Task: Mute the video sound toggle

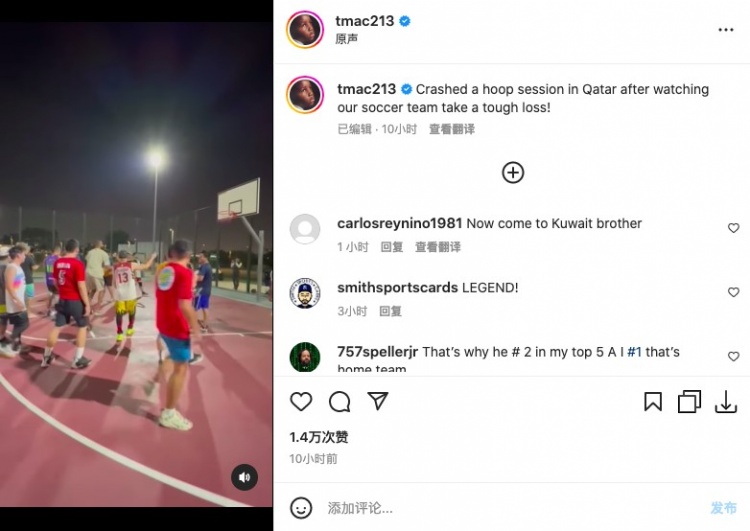Action: tap(244, 477)
